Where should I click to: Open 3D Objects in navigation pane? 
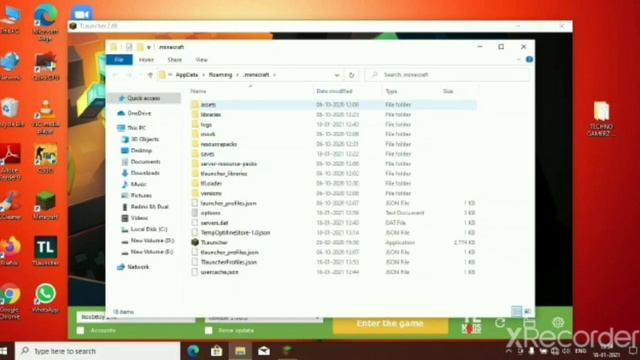(x=145, y=139)
